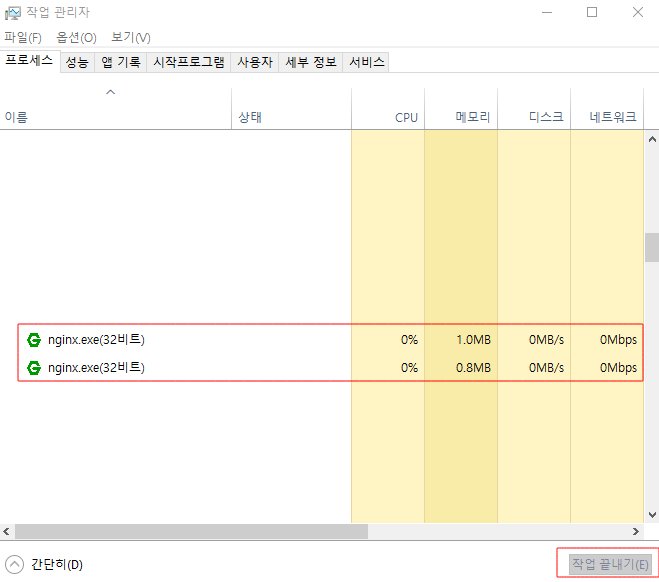Open the 세부 정보 tab
Screen dimensions: 659x582
coord(311,63)
